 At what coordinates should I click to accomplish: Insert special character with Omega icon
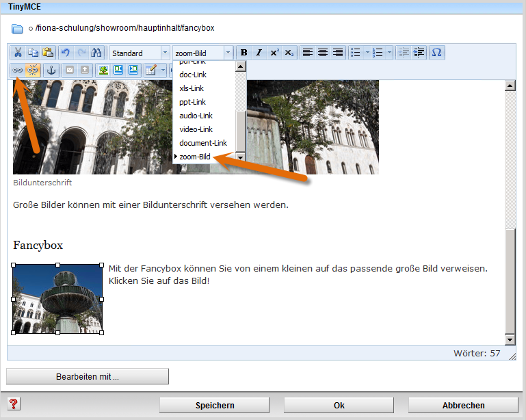[x=437, y=53]
